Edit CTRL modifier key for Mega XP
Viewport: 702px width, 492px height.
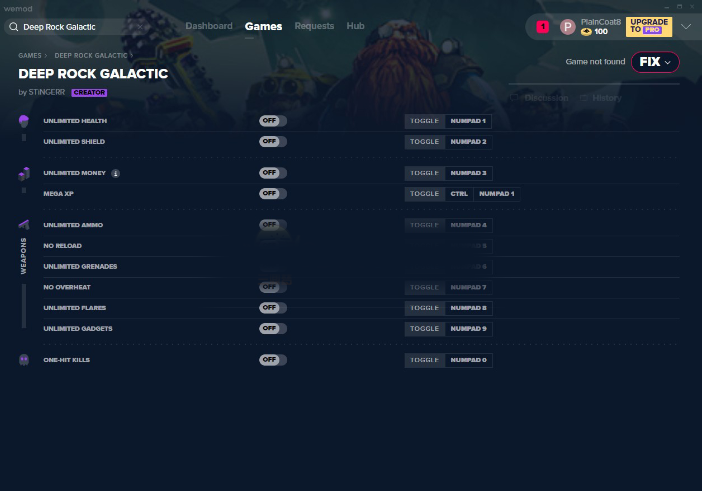coord(459,193)
